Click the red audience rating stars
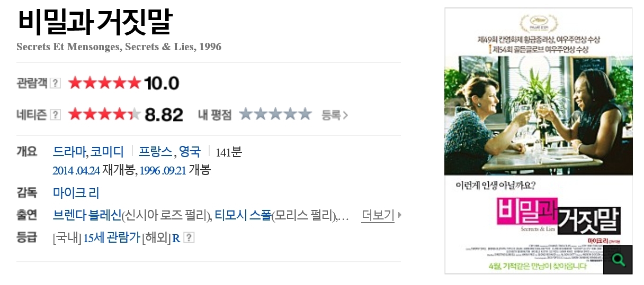 pos(104,83)
